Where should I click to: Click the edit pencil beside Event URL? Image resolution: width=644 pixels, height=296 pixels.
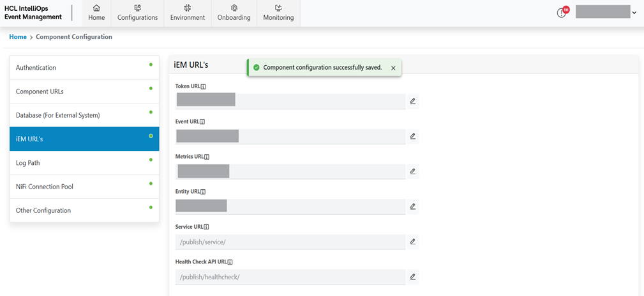(x=413, y=136)
